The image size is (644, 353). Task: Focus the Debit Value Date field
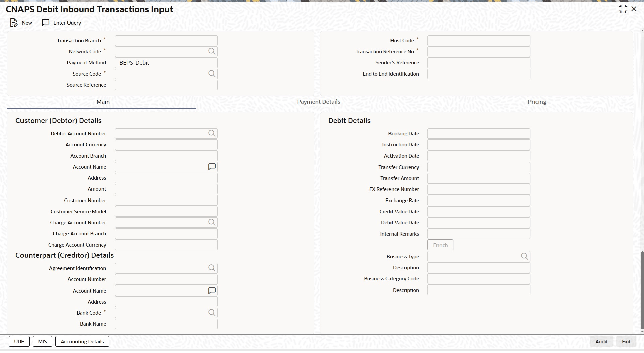click(479, 223)
